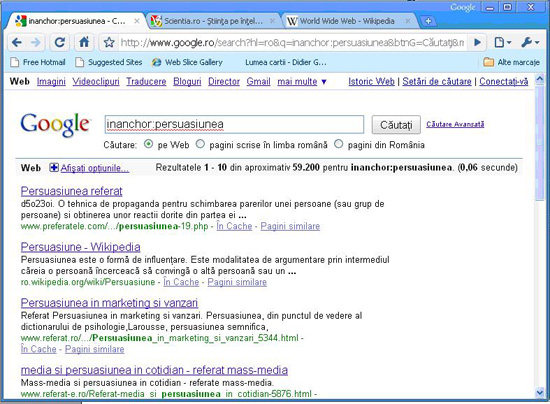The height and width of the screenshot is (404, 550).
Task: Bookmark this page with the star icon
Action: point(109,42)
